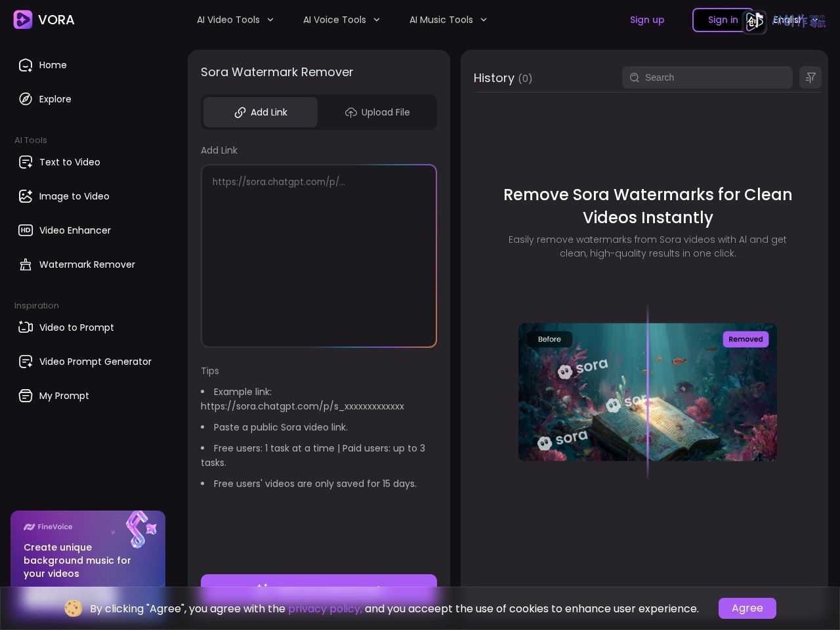Click Agree on the cookie banner
This screenshot has width=840, height=630.
747,608
